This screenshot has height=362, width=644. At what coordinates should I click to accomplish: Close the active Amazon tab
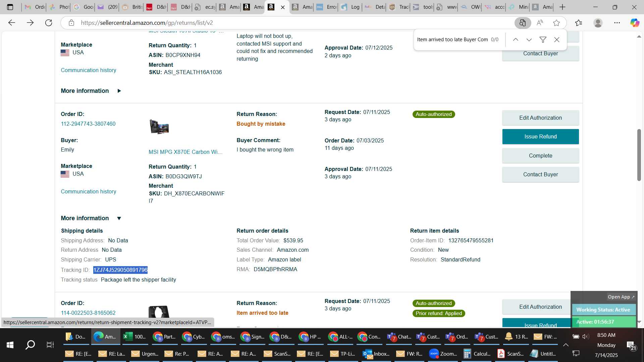(x=283, y=7)
